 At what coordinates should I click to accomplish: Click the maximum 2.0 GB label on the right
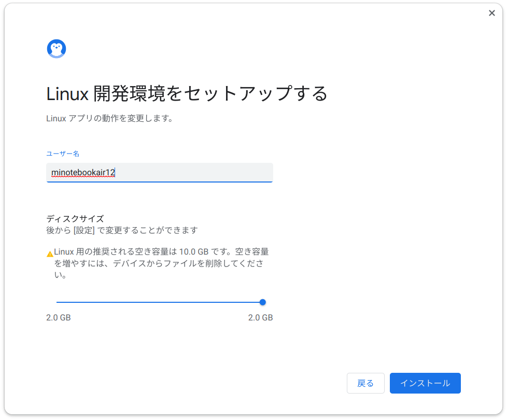[x=260, y=317]
